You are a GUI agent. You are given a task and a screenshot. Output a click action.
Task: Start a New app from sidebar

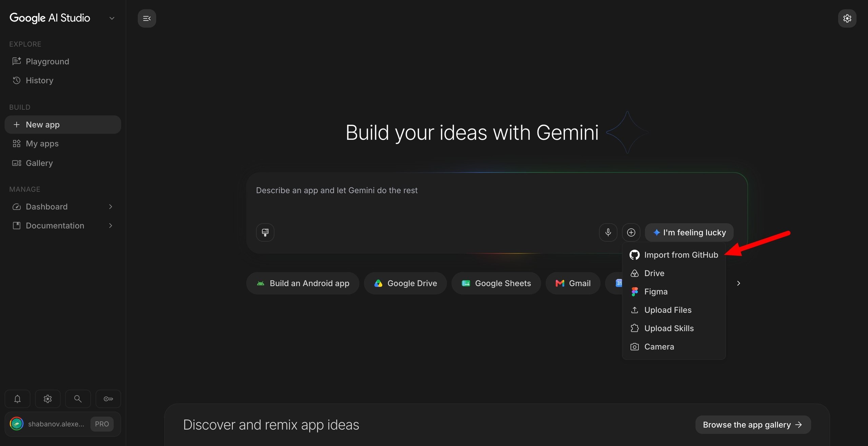coord(63,125)
